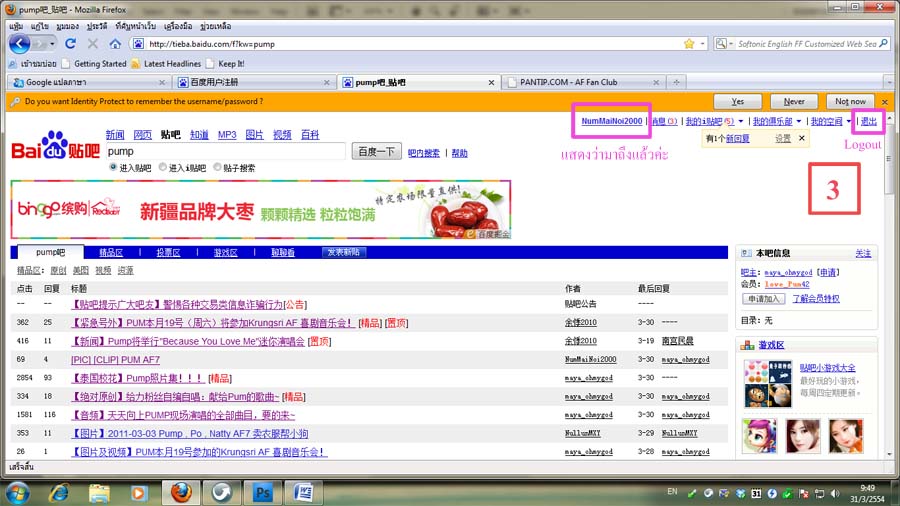Open the Keep It! bookmark
The image size is (900, 506).
click(225, 64)
